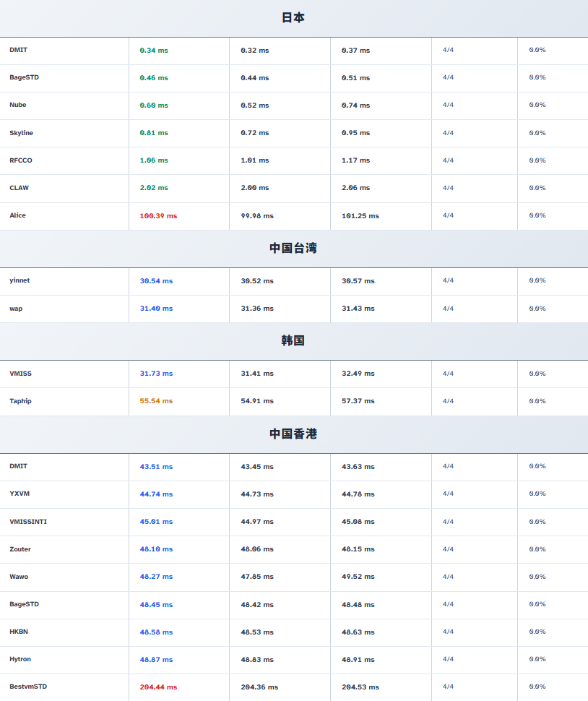Open the CLAW provider entry
This screenshot has height=701, width=588.
point(20,188)
